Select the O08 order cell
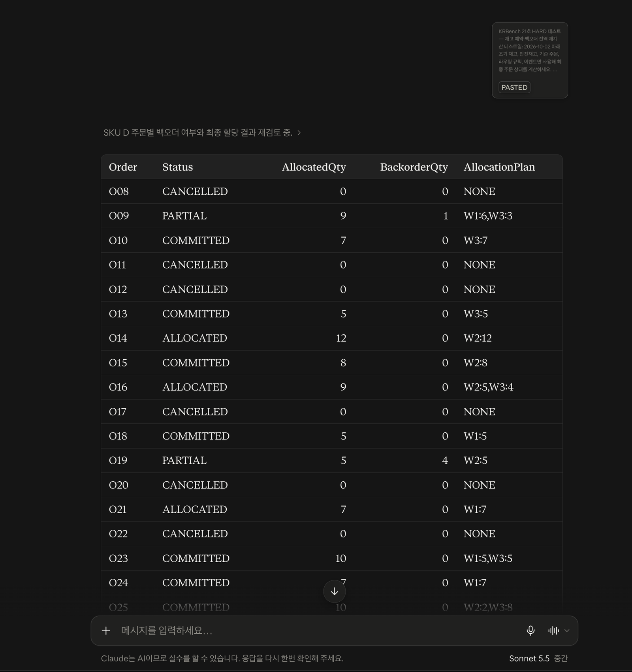Image resolution: width=632 pixels, height=672 pixels. (x=119, y=191)
